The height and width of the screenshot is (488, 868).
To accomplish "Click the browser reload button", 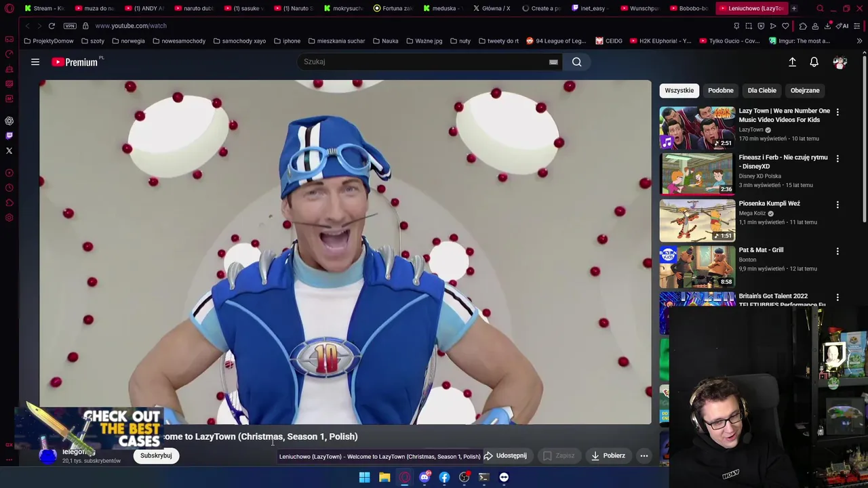I will 52,26.
